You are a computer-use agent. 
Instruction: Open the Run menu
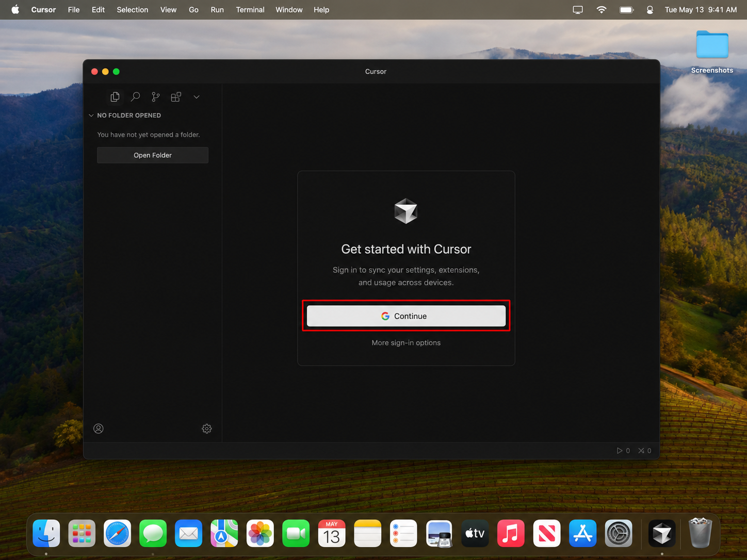coord(217,10)
